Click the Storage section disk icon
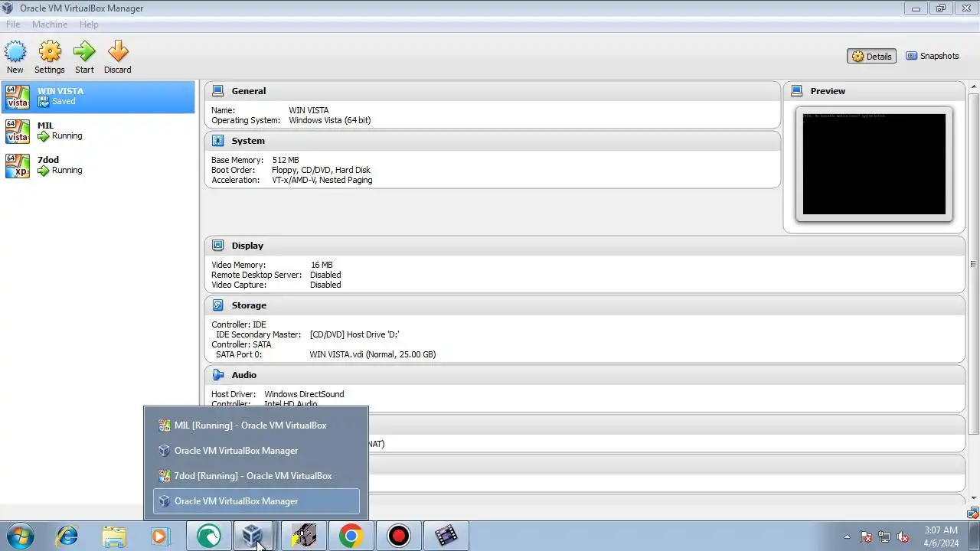The width and height of the screenshot is (980, 551). (217, 305)
